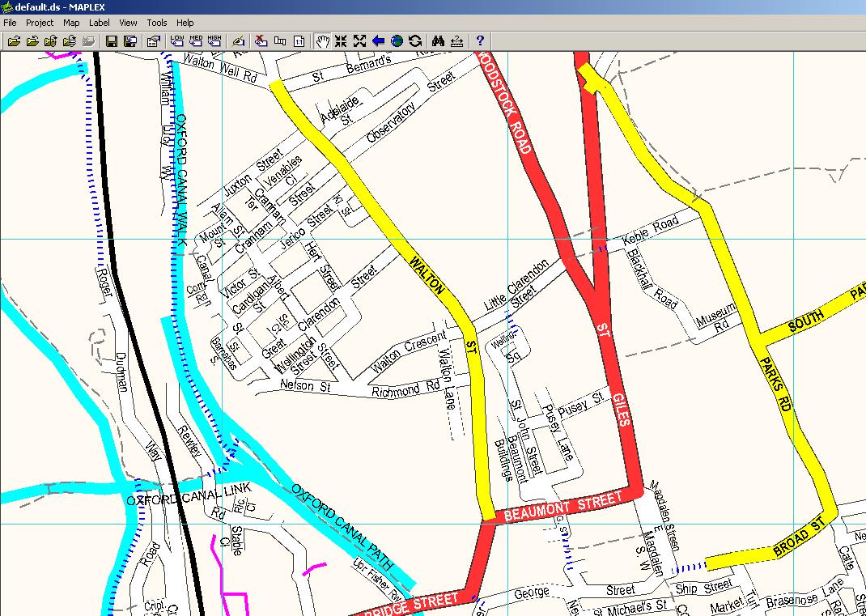Open the Project menu
Image resolution: width=866 pixels, height=616 pixels.
pyautogui.click(x=40, y=23)
